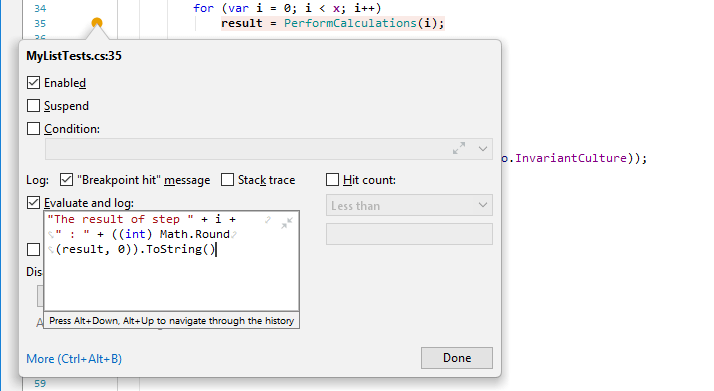This screenshot has height=391, width=714.
Task: Click the Done button
Action: [x=457, y=358]
